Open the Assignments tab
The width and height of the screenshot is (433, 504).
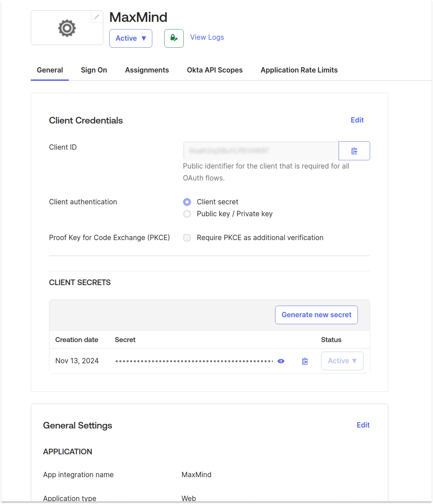(x=147, y=70)
